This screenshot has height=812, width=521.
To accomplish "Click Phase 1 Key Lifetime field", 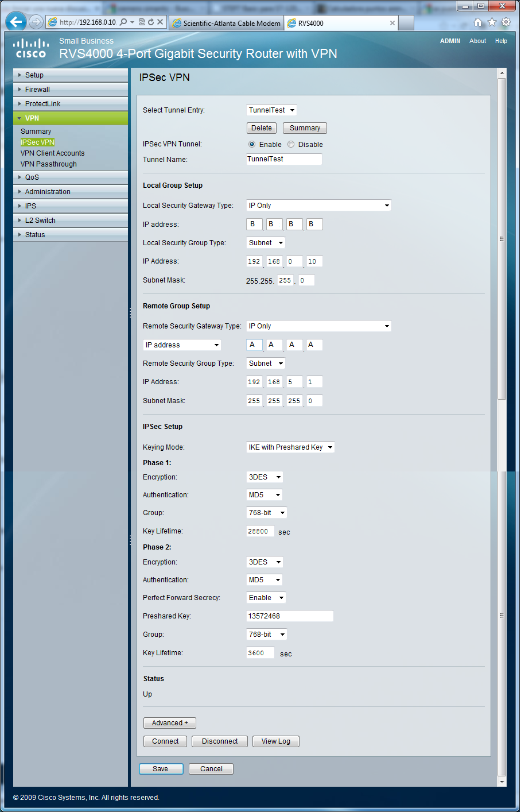I will (260, 532).
